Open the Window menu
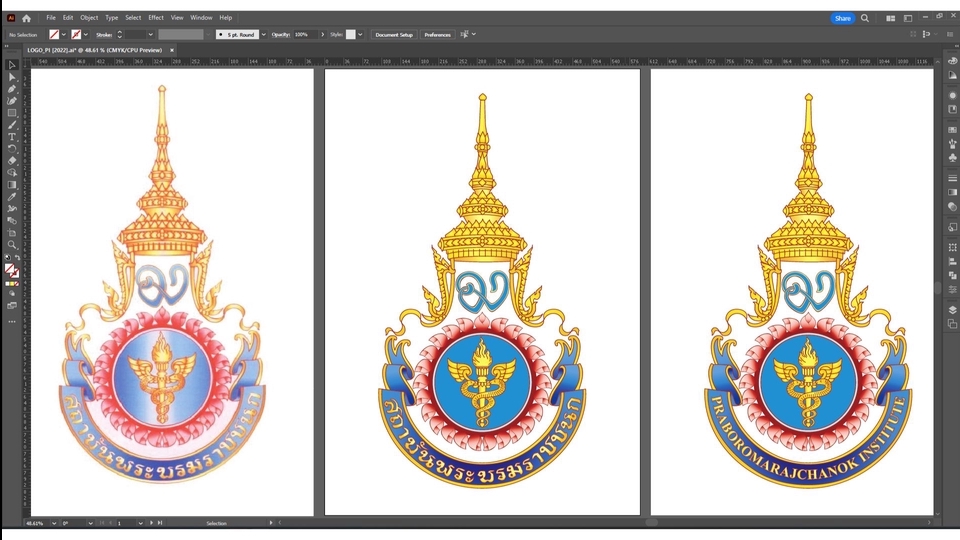The width and height of the screenshot is (960, 540). [x=201, y=18]
